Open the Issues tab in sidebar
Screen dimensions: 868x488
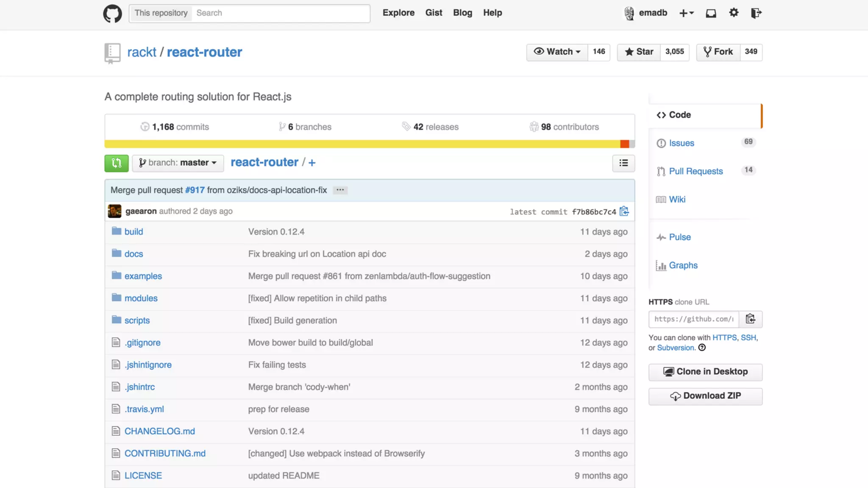point(682,143)
